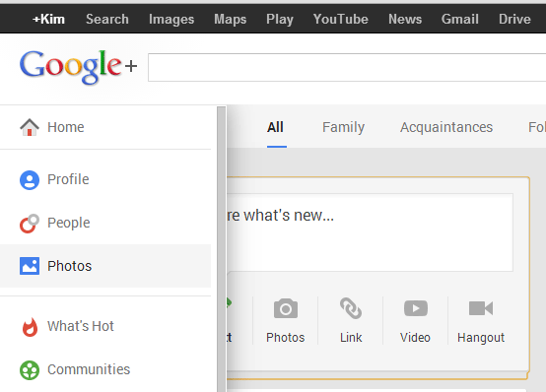This screenshot has height=392, width=546.
Task: Click the Video play icon
Action: coord(416,308)
